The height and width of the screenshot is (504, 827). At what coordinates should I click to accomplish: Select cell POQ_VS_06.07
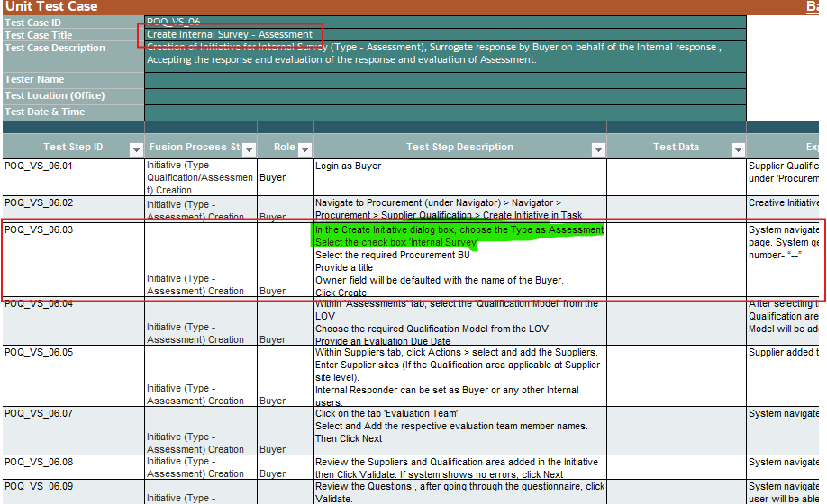pyautogui.click(x=73, y=431)
